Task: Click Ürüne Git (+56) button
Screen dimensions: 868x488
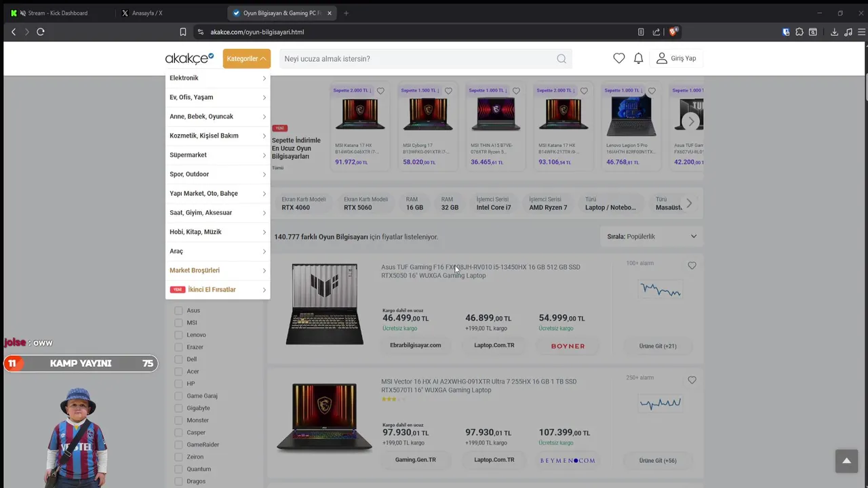Action: coord(658,460)
